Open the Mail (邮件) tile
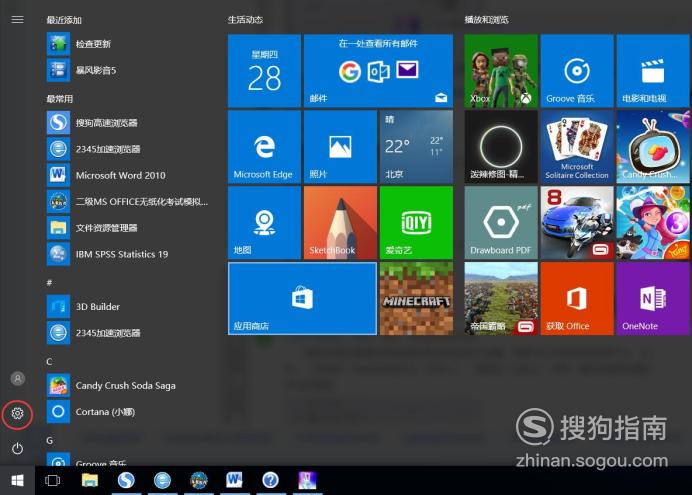Screen dimensions: 692x495 tap(378, 71)
